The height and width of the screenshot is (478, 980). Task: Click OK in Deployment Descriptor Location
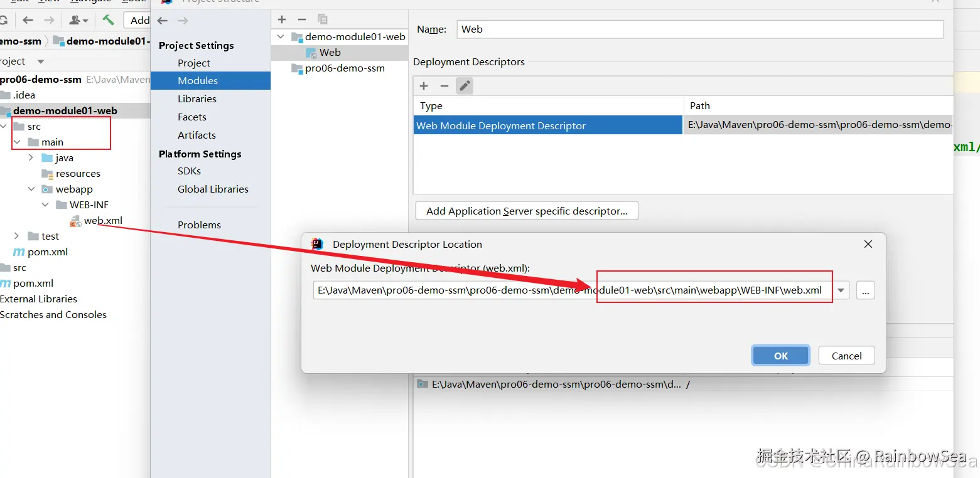coord(781,356)
